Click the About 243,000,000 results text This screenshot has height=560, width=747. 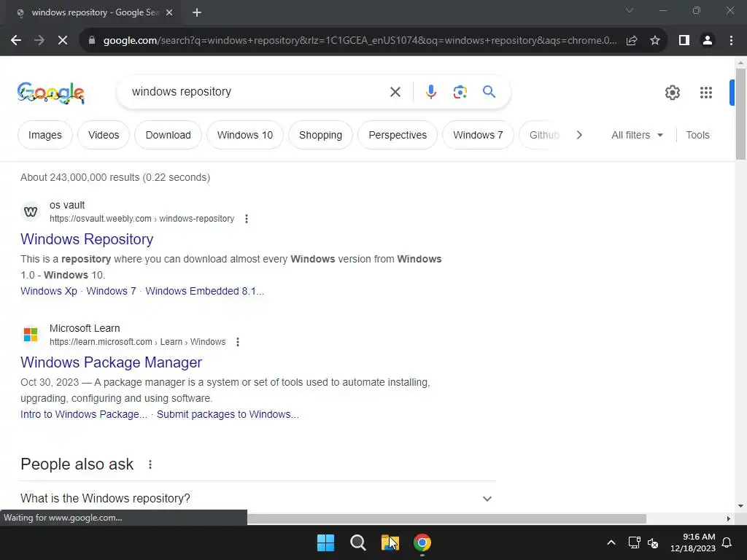coord(115,177)
